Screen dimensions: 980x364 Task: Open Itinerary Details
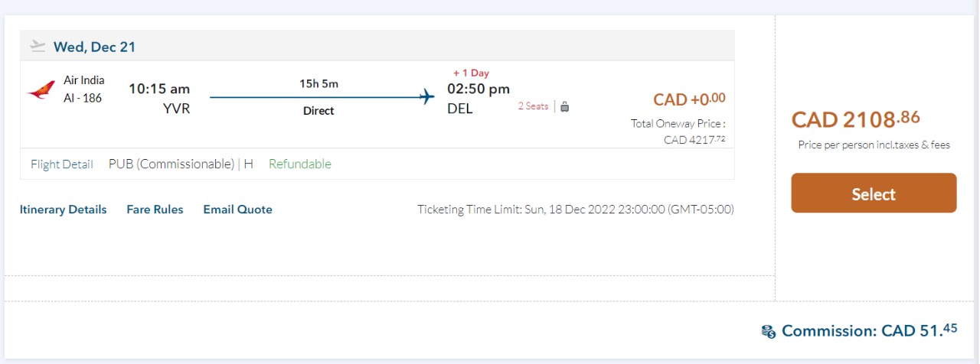click(x=63, y=210)
